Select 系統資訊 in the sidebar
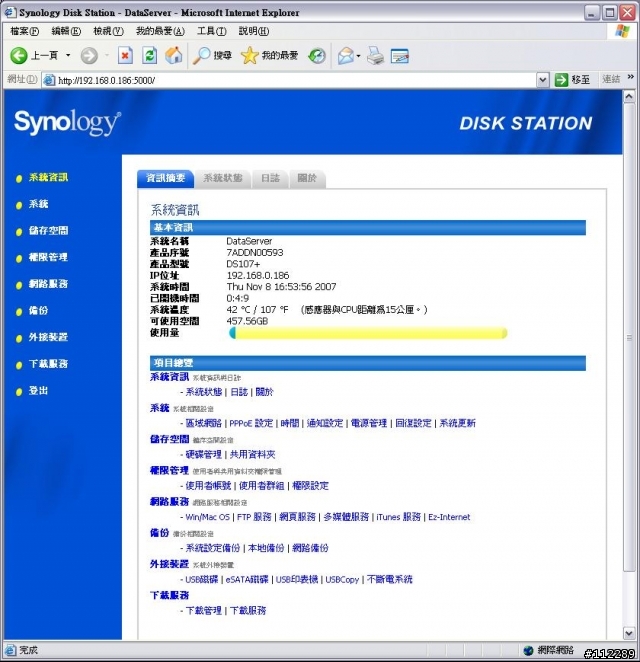640x662 pixels. click(x=48, y=177)
